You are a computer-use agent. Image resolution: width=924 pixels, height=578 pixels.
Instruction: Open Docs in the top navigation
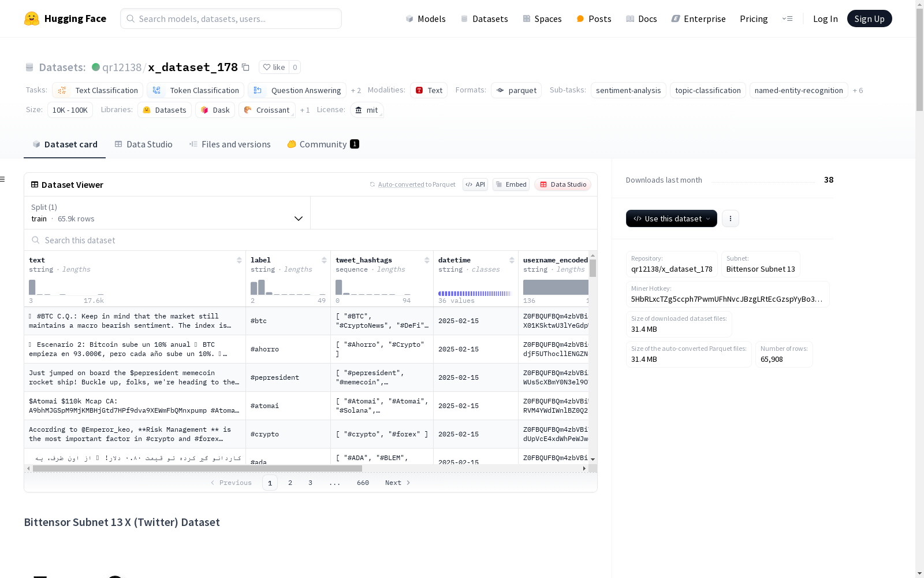click(642, 18)
